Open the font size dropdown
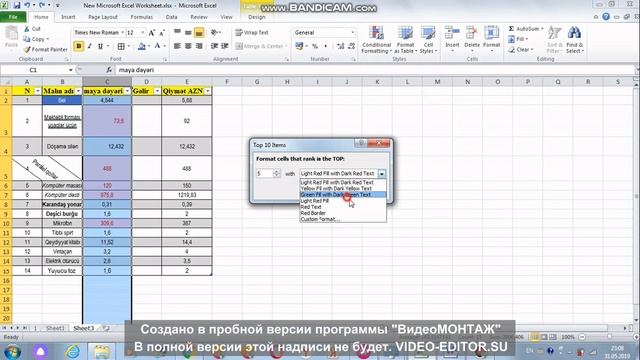 click(x=142, y=32)
